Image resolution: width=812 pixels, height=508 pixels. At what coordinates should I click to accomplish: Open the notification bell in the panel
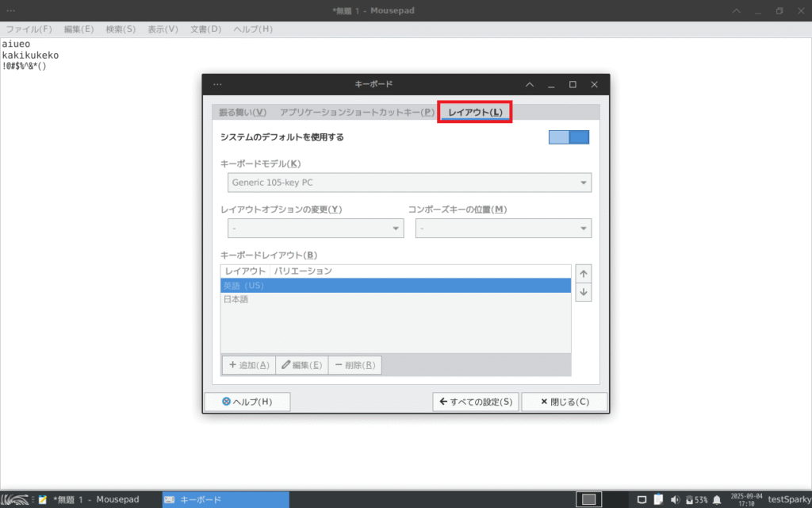[717, 499]
